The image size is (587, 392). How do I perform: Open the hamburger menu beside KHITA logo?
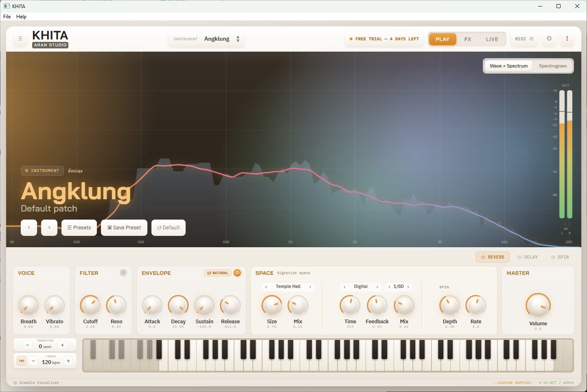20,39
